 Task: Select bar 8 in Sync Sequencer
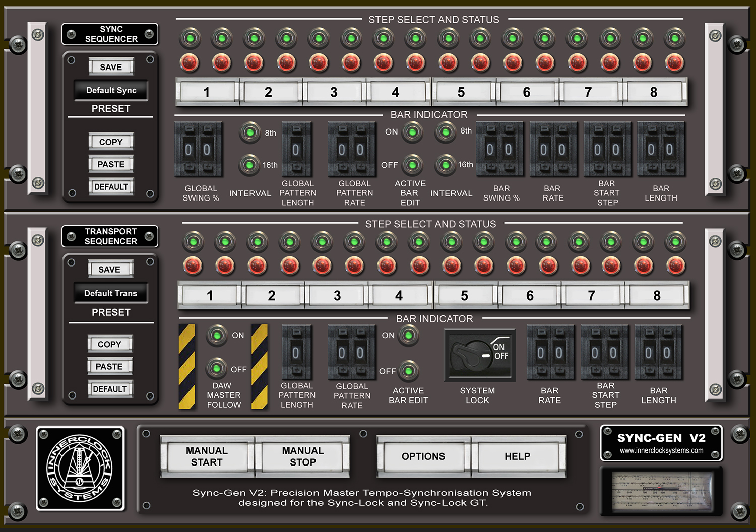tap(654, 92)
